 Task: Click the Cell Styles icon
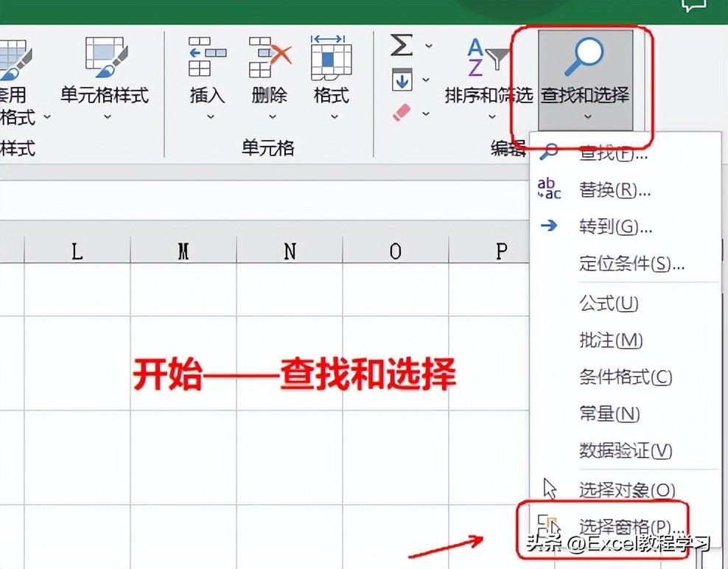coord(106,57)
